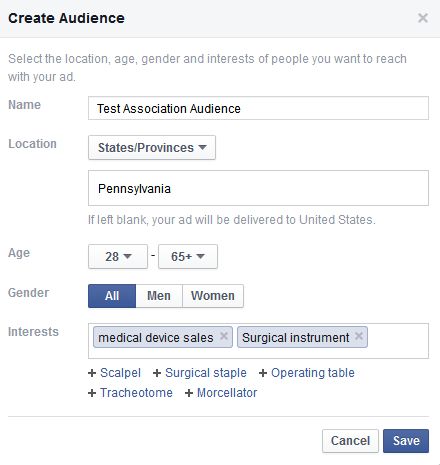Remove the Surgical instrument interest tag
Screen dimensions: 440x465
359,336
